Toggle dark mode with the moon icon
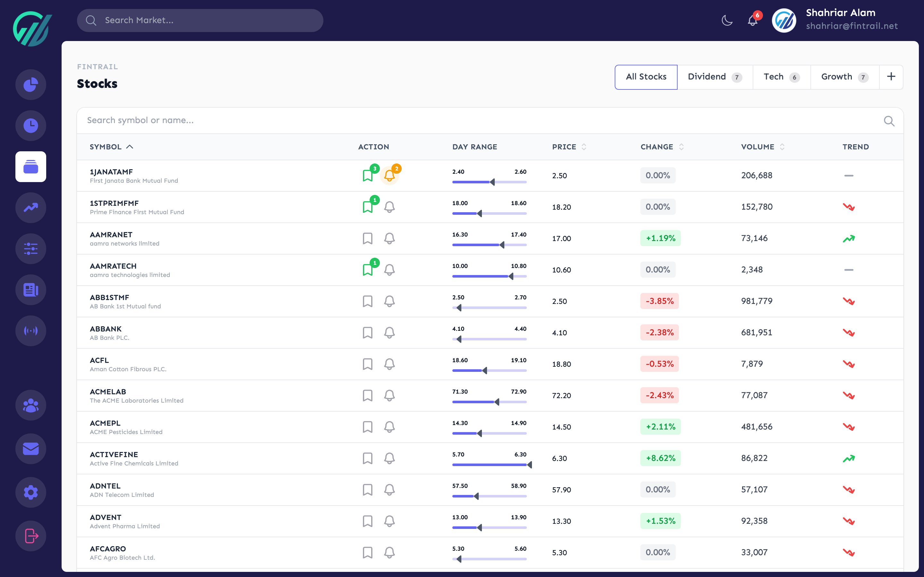Image resolution: width=924 pixels, height=577 pixels. 727,20
